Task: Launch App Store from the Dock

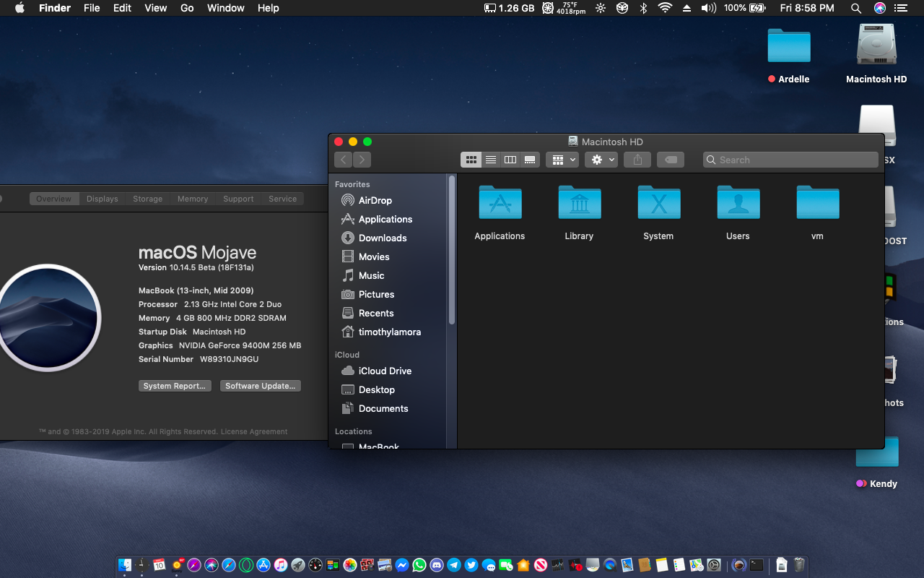Action: coord(263,565)
